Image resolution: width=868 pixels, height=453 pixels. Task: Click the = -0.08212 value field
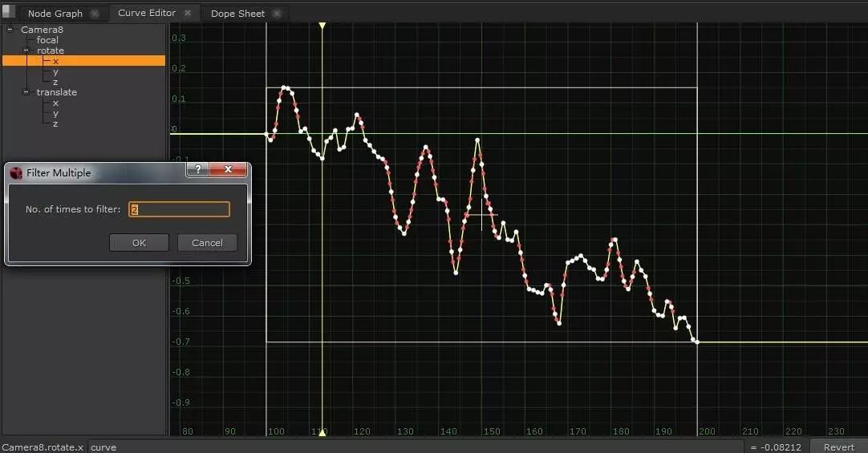pyautogui.click(x=776, y=447)
